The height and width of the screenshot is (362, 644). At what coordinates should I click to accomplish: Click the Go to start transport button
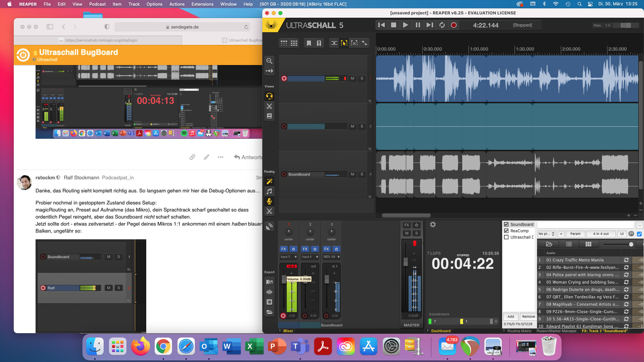[381, 25]
